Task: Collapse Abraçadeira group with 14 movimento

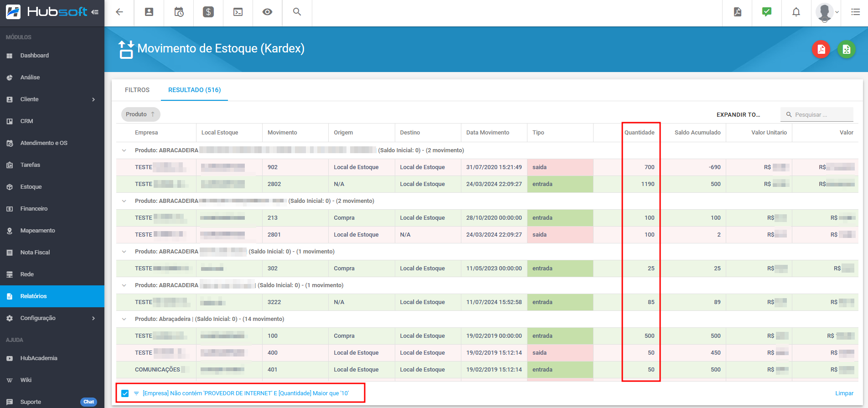Action: coord(124,319)
